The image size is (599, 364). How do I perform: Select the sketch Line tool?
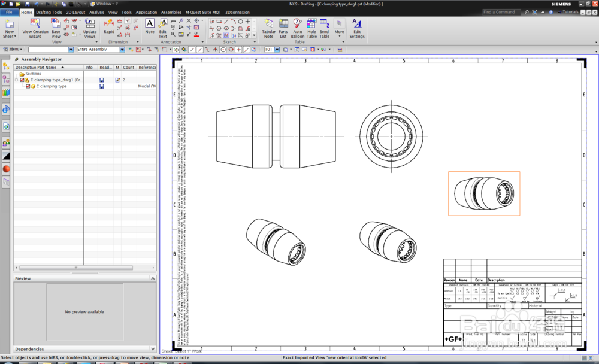(226, 22)
